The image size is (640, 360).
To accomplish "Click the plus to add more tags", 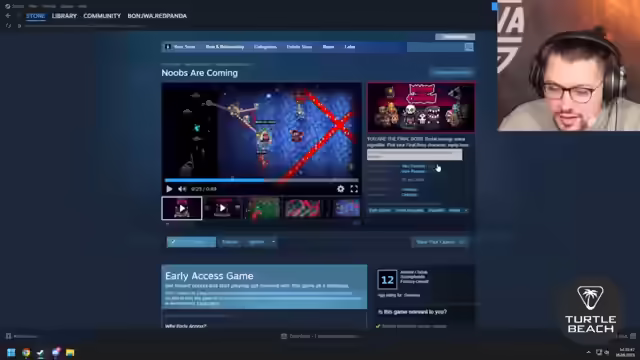I will 466,210.
